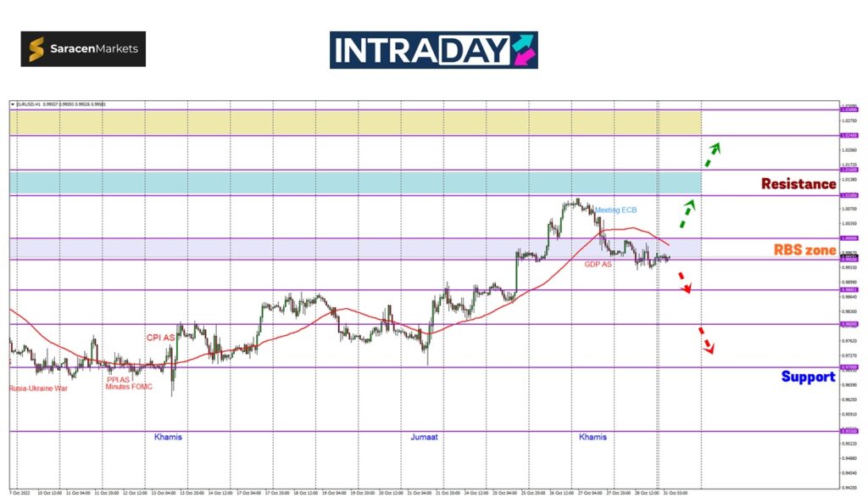
Task: Expand the EURUSD,H1 chart symbol triangle
Action: [x=13, y=104]
